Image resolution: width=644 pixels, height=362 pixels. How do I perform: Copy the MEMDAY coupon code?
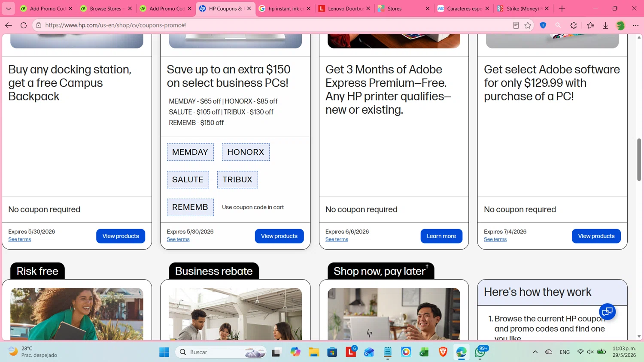click(x=190, y=152)
